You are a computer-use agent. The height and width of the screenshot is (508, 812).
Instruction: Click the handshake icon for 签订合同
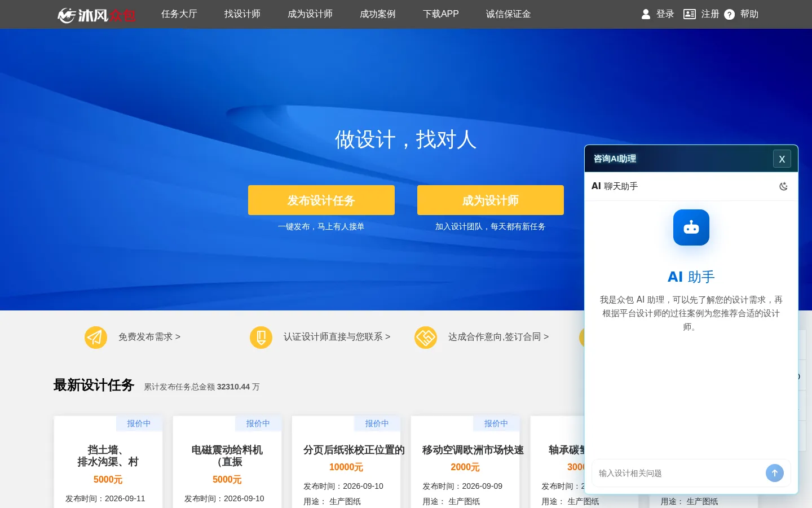click(426, 338)
